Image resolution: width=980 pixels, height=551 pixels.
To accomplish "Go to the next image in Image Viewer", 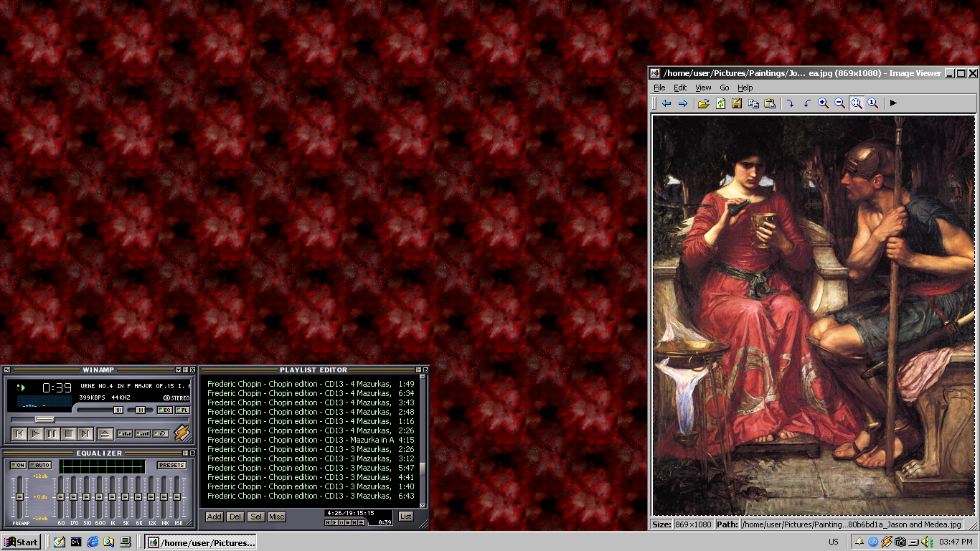I will pyautogui.click(x=683, y=103).
